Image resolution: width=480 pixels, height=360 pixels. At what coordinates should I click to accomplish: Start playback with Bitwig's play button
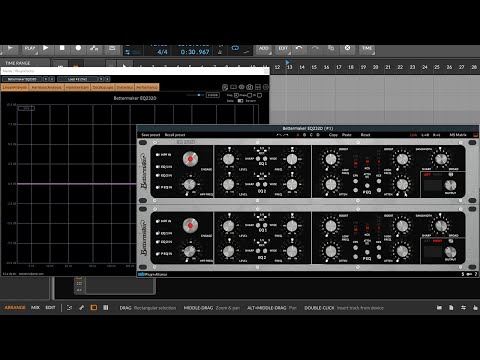pyautogui.click(x=46, y=48)
